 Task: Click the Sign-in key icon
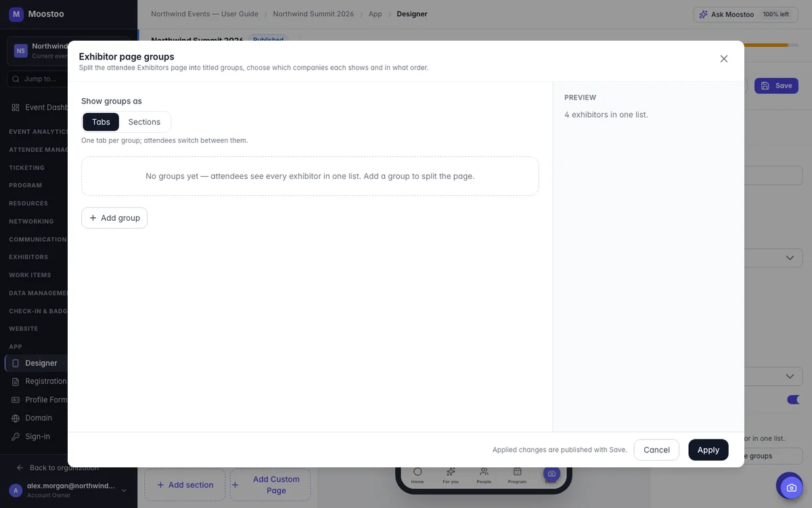(x=16, y=436)
